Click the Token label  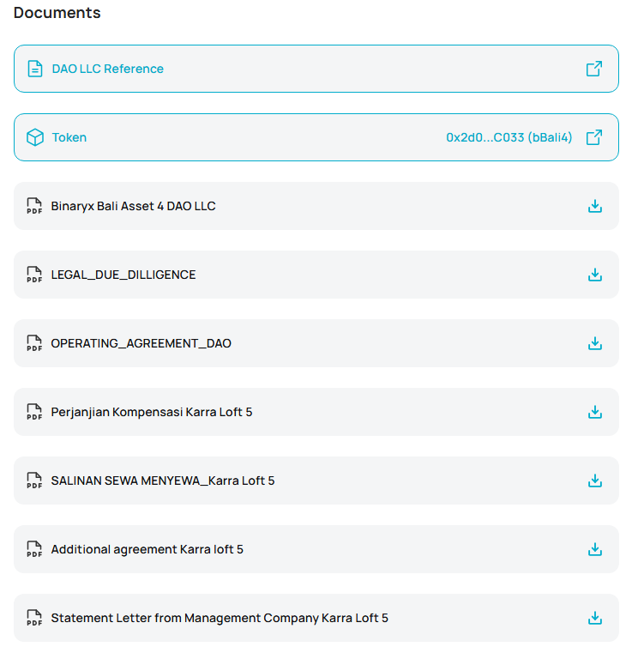pyautogui.click(x=69, y=137)
